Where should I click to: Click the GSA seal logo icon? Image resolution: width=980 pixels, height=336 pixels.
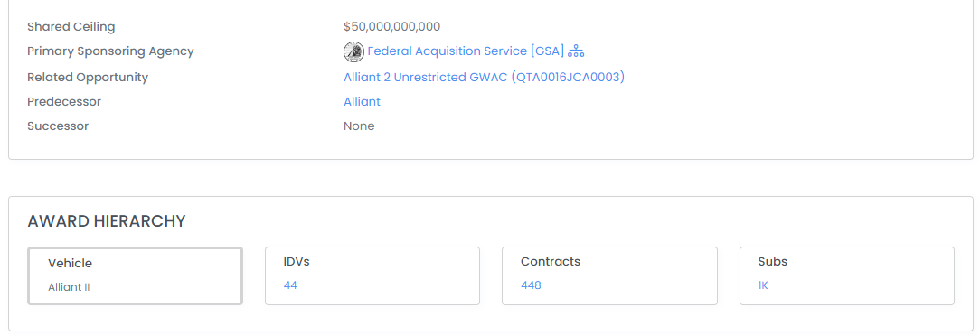[x=353, y=51]
